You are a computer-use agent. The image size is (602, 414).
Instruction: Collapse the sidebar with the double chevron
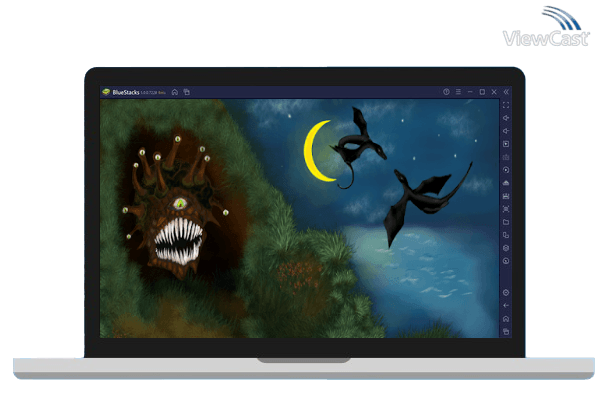pyautogui.click(x=506, y=92)
